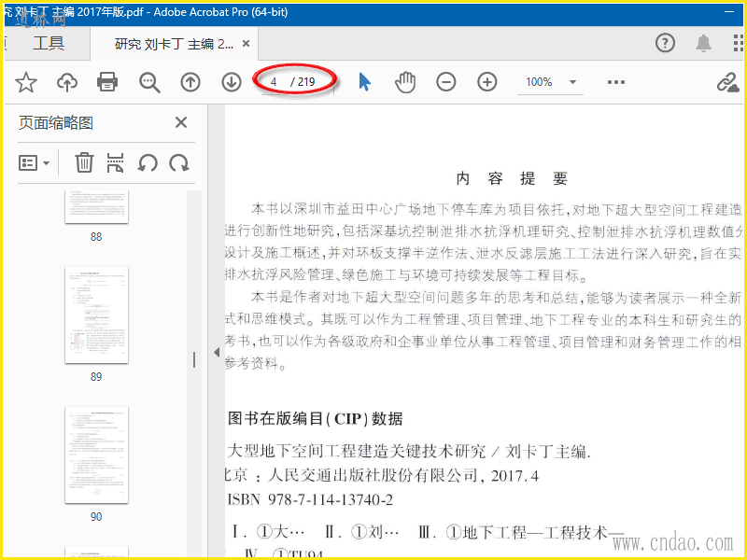
Task: Click the page number field showing 4
Action: pyautogui.click(x=274, y=82)
